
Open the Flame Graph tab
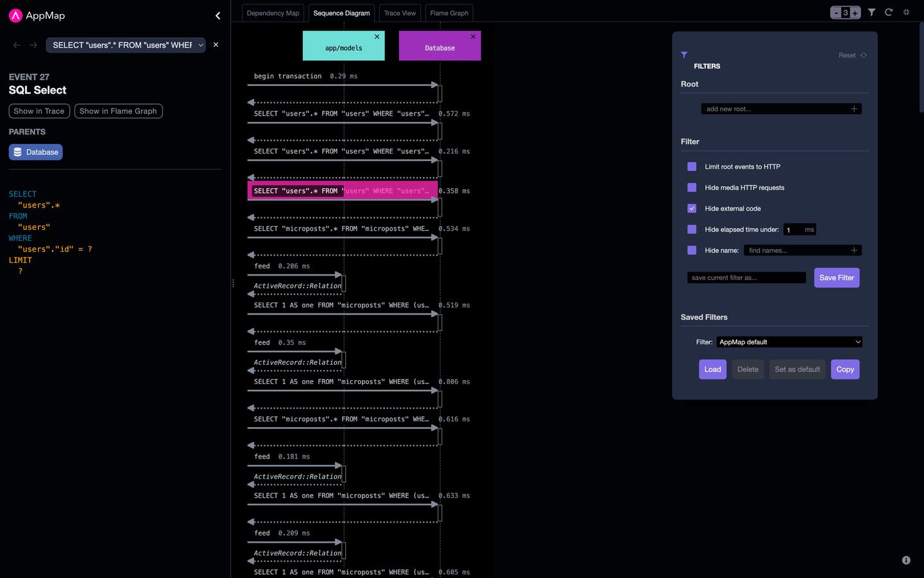tap(449, 13)
